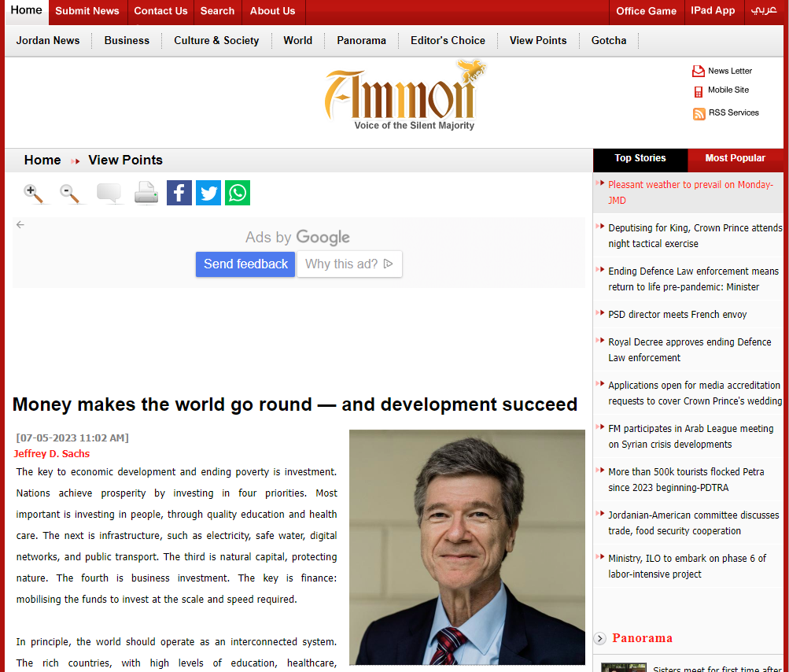Click the Ads by Google label
Screen dimensions: 789x672
(297, 237)
